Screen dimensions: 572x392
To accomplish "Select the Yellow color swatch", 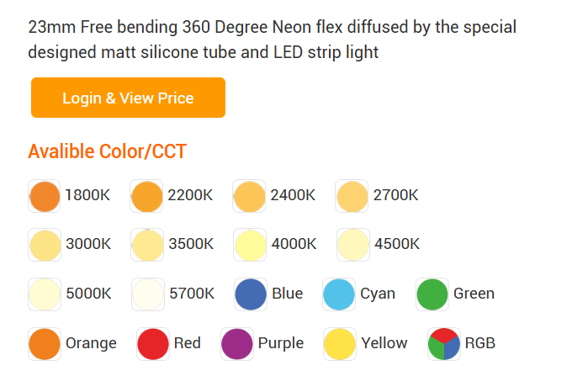I will click(340, 343).
